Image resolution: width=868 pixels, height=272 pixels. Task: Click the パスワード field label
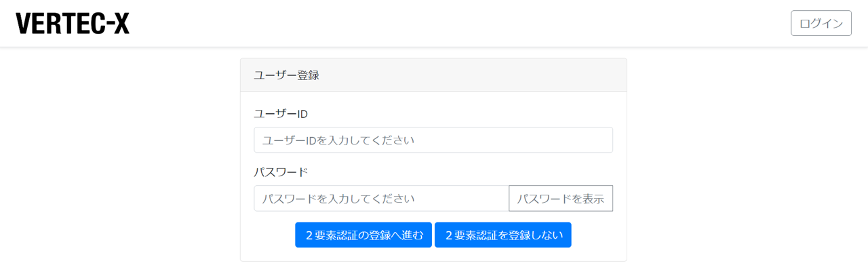(x=281, y=172)
